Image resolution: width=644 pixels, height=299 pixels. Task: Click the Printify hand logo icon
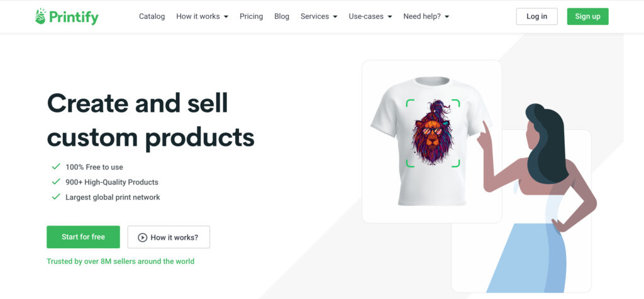[x=40, y=16]
